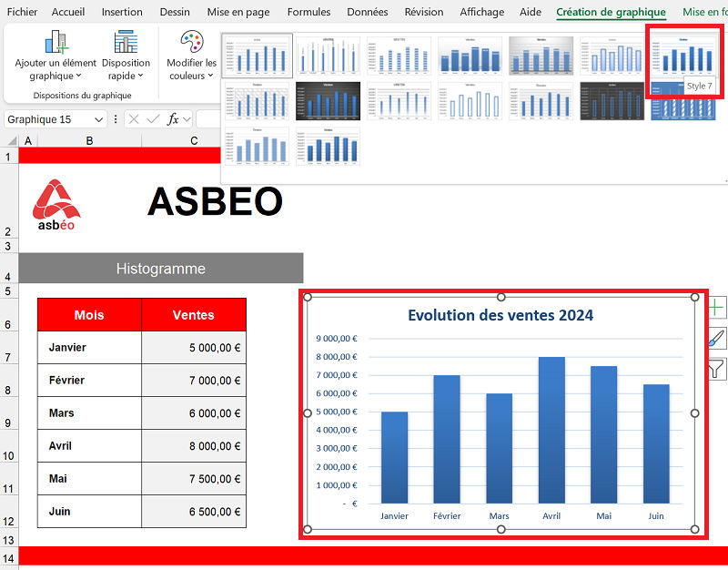Select column C header
Viewport: 728px width, 570px height.
point(194,141)
